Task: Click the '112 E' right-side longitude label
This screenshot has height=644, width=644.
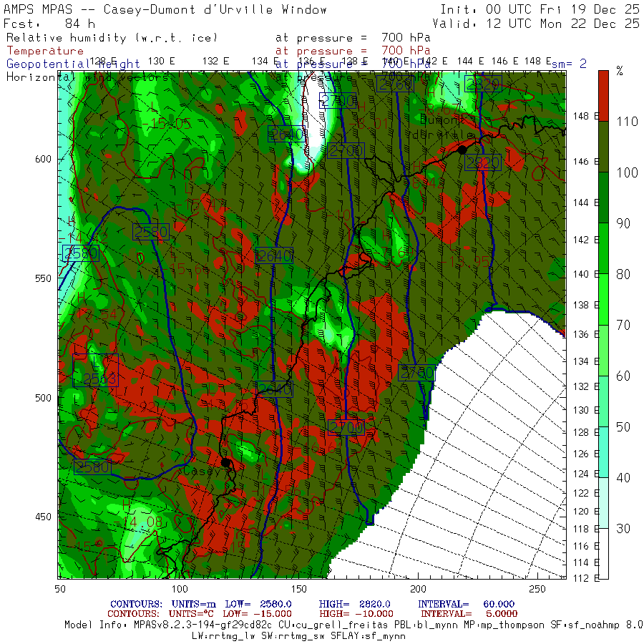Action: pyautogui.click(x=586, y=578)
